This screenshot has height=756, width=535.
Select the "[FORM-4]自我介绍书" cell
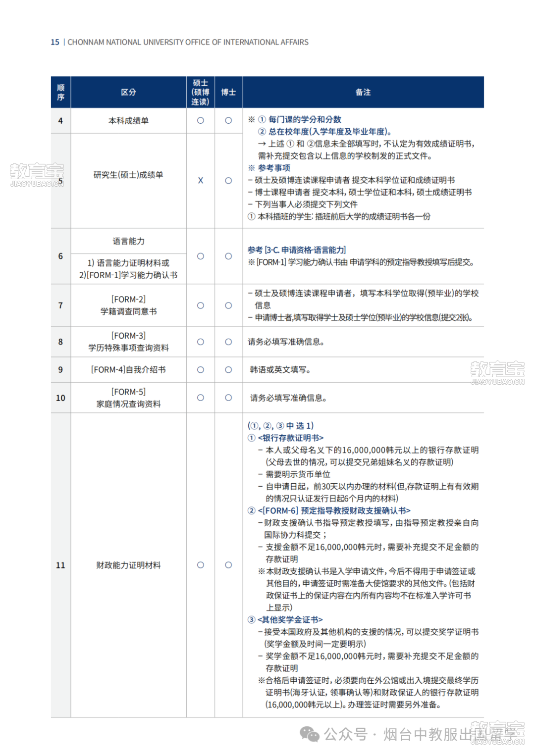128,370
